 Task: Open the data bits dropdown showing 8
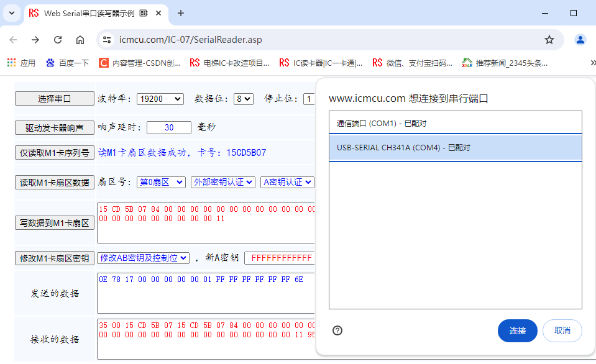[x=243, y=99]
